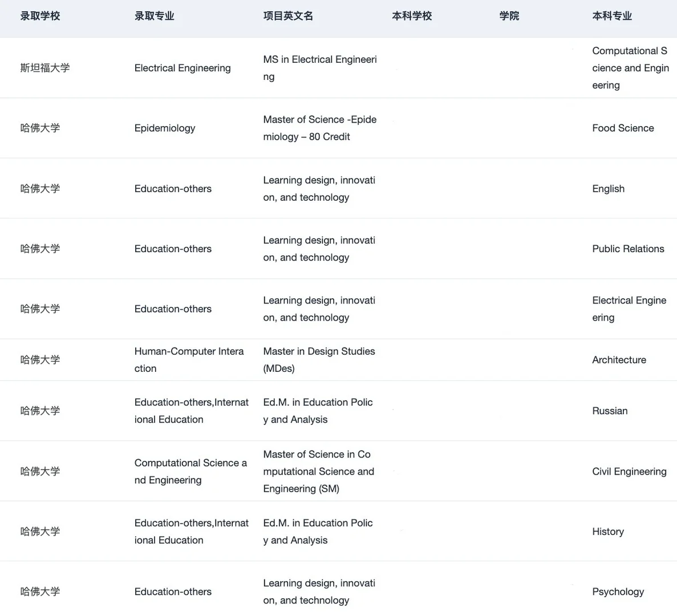Image resolution: width=677 pixels, height=616 pixels.
Task: Select 哈佛大学 in the Civil Engineering row
Action: [40, 471]
